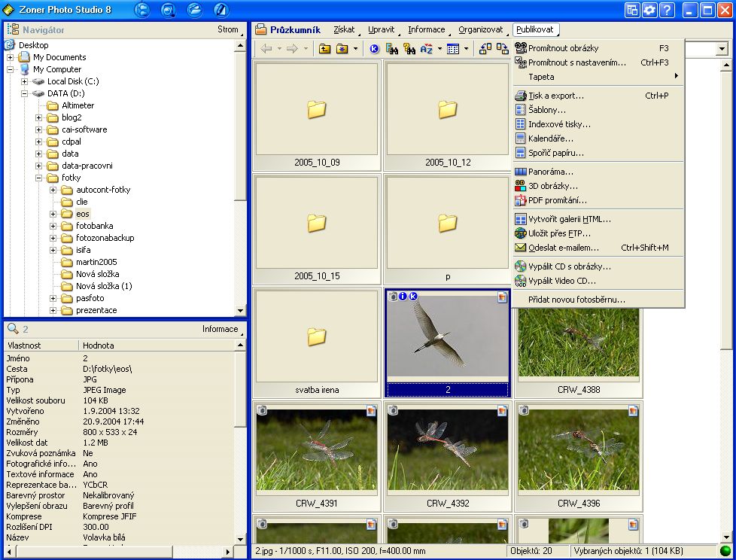Select Vytvořit galerii HTML entry
736x560 pixels.
(x=598, y=219)
